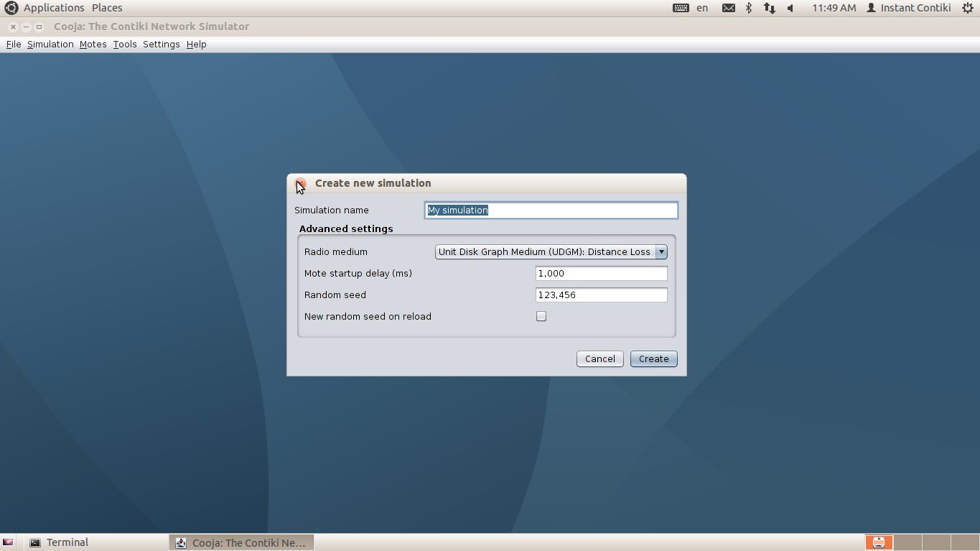Enable New random seed on reload checkbox
The image size is (980, 551).
[541, 316]
